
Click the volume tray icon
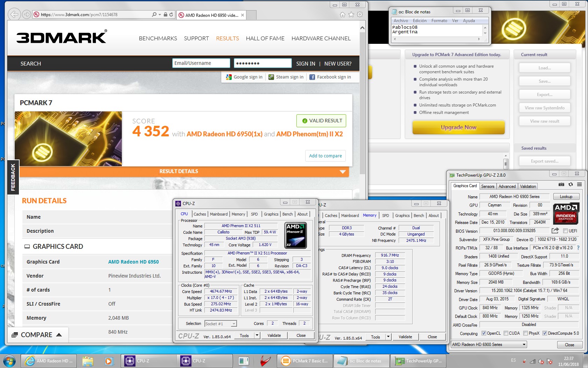coord(541,361)
